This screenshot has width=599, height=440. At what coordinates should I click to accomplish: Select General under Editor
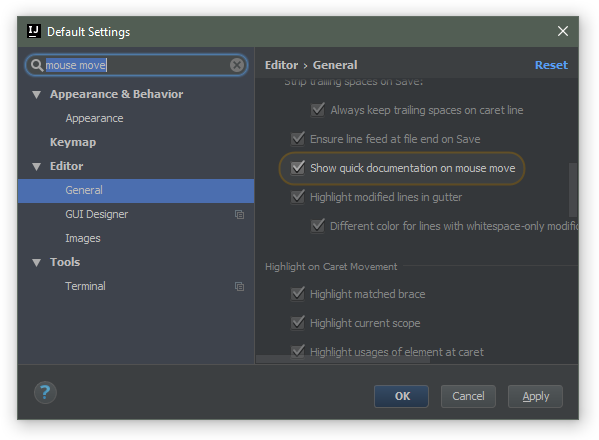point(136,191)
